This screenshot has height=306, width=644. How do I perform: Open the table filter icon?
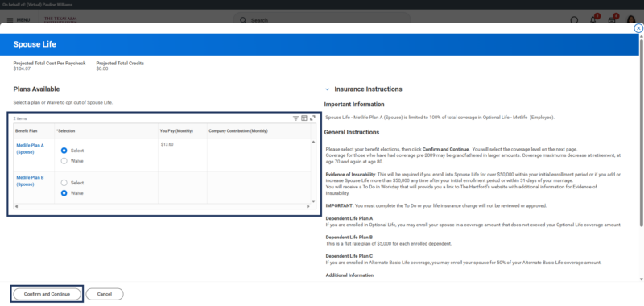point(295,118)
